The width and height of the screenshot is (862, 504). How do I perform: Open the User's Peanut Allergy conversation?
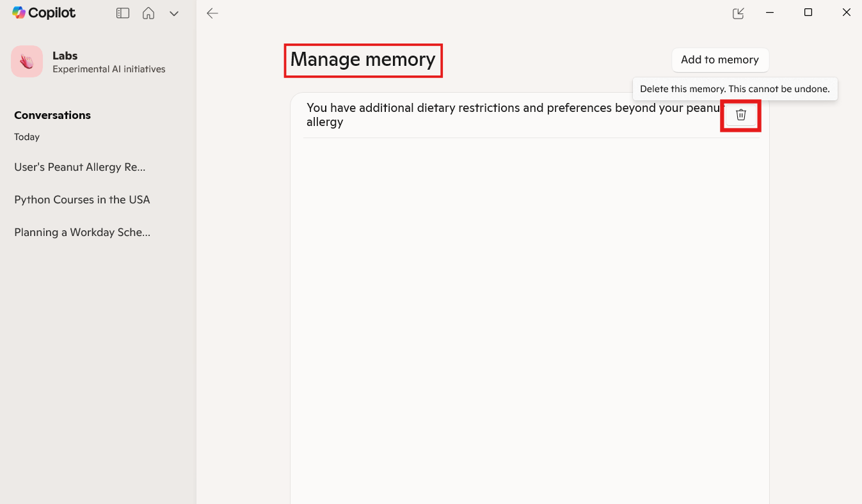pos(79,167)
